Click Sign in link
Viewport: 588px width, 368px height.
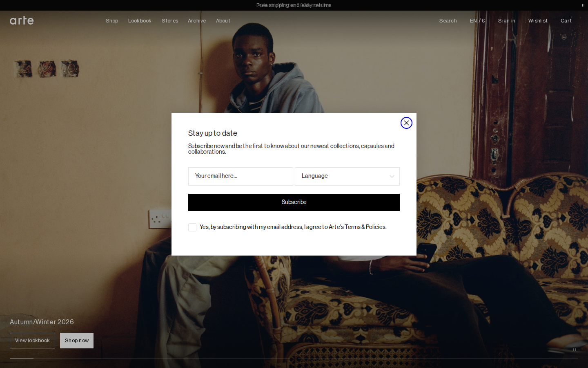pos(507,21)
